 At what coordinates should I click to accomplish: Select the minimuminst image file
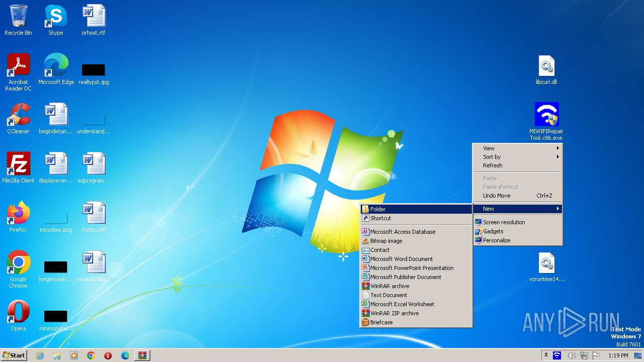coord(56,320)
